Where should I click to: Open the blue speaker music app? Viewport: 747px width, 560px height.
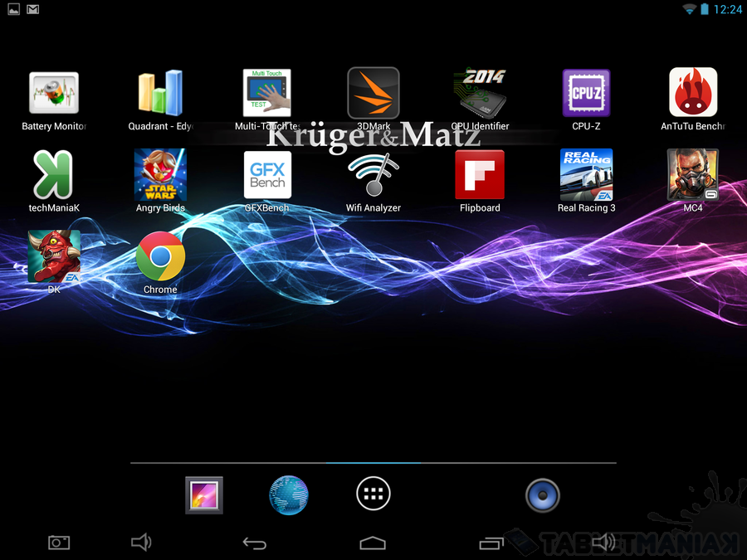tap(543, 495)
